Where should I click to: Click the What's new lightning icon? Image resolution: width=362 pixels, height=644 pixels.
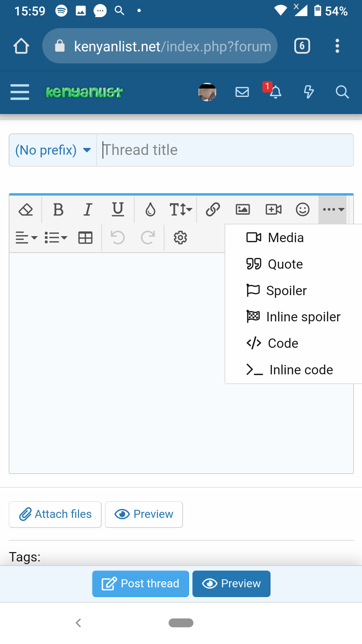coord(308,92)
